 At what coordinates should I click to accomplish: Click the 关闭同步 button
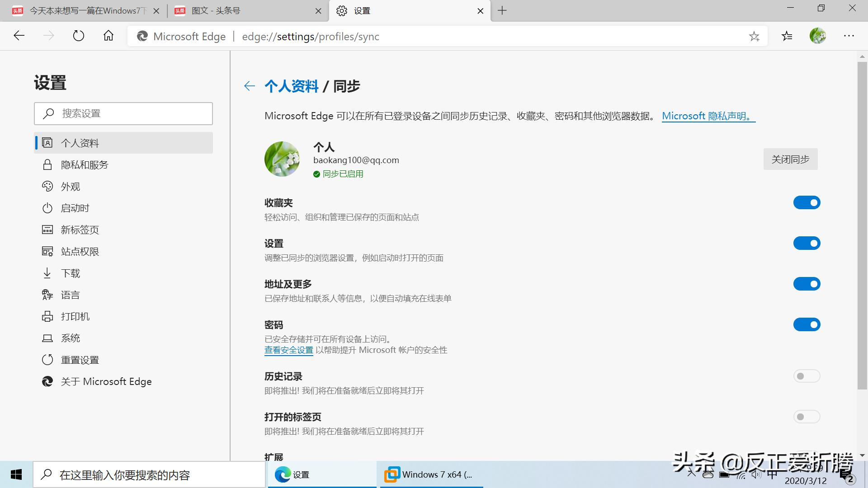(790, 159)
